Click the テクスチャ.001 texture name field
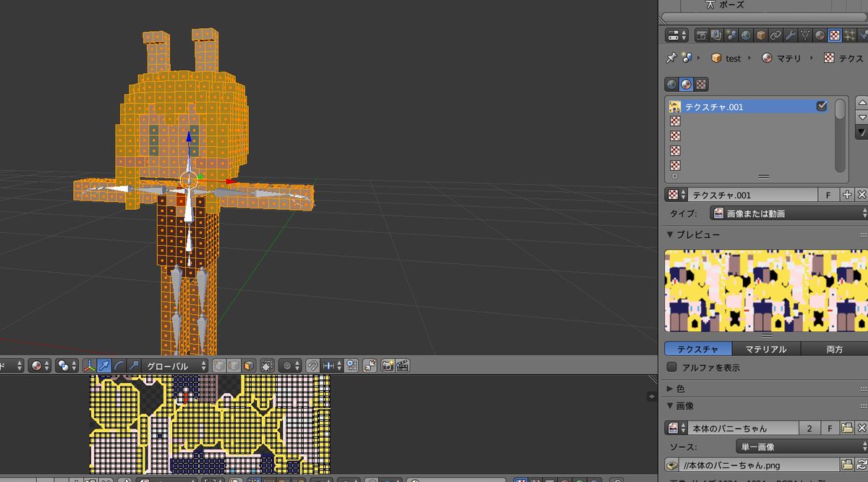This screenshot has height=482, width=868. pyautogui.click(x=753, y=195)
